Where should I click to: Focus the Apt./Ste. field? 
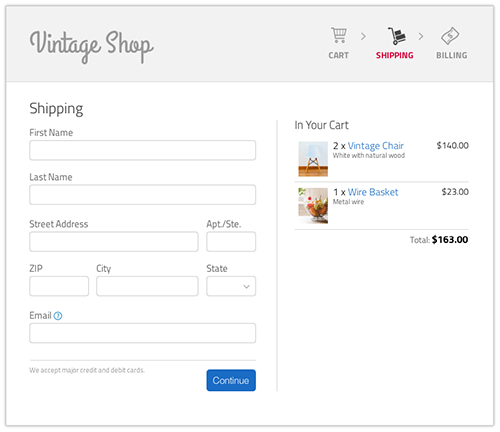[x=231, y=242]
